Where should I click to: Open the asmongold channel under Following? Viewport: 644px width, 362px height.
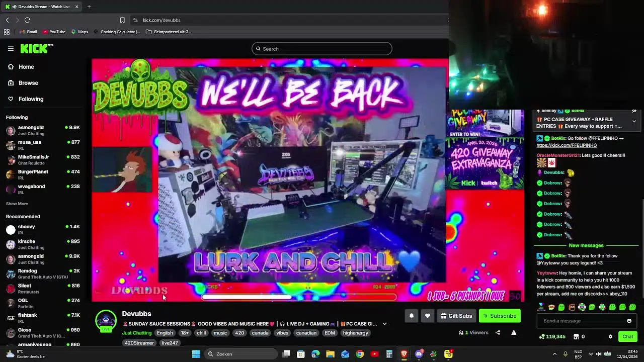(43, 130)
